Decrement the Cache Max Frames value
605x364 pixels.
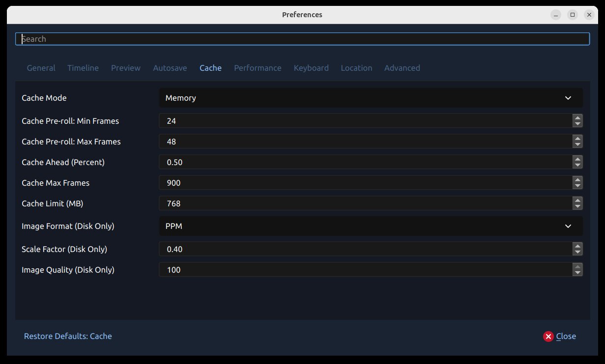[577, 186]
